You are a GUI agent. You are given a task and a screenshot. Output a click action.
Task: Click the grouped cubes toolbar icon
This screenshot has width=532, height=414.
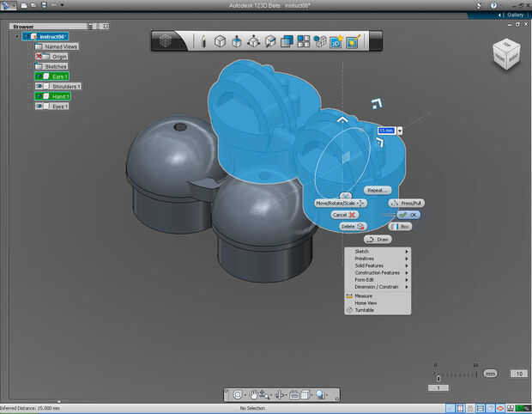tap(319, 41)
